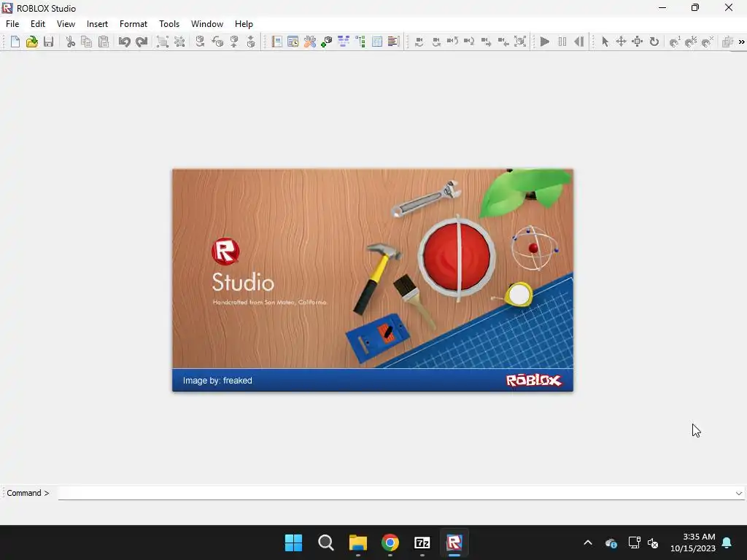747x560 pixels.
Task: Open taskbar Search
Action: click(x=326, y=542)
